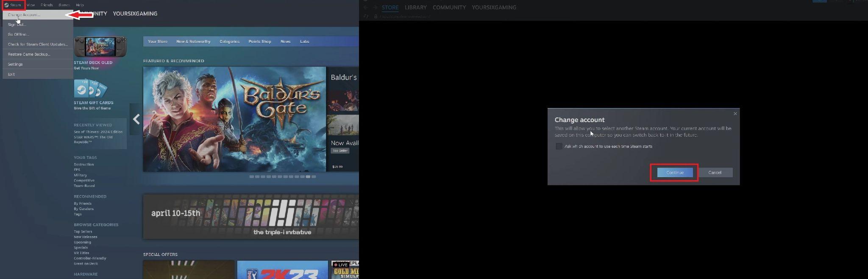The height and width of the screenshot is (279, 868).
Task: Go to the News tab
Action: pyautogui.click(x=285, y=42)
